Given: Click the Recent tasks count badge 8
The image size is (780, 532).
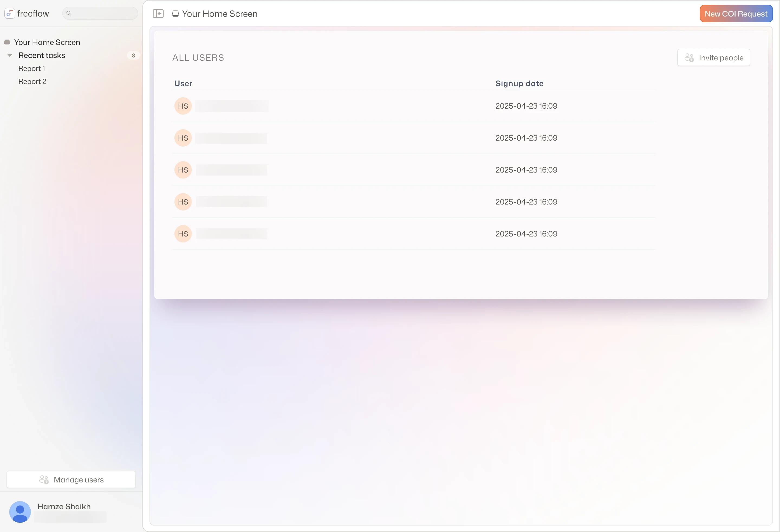Looking at the screenshot, I should pyautogui.click(x=133, y=55).
